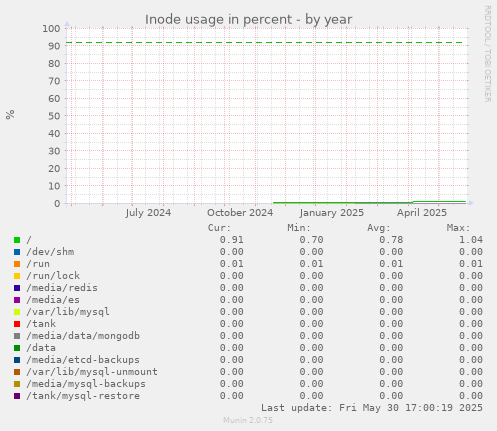Click the '/tank/mysql-restore' legend label

point(83,396)
